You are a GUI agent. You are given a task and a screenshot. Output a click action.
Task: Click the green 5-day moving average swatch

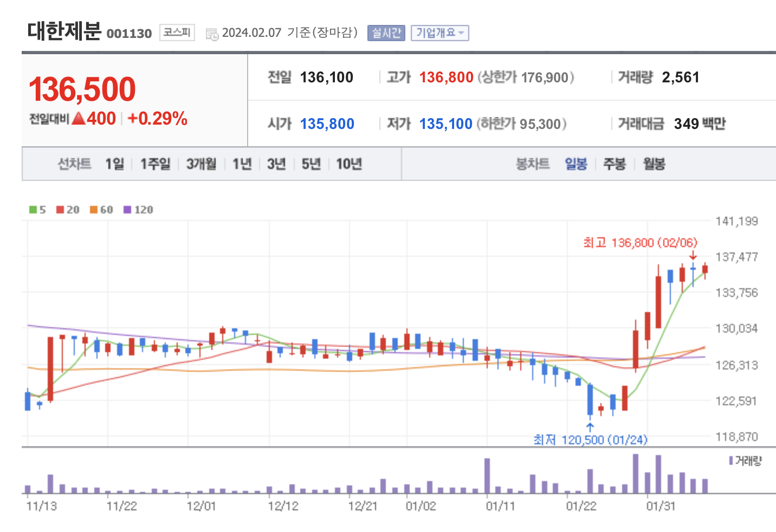point(33,210)
